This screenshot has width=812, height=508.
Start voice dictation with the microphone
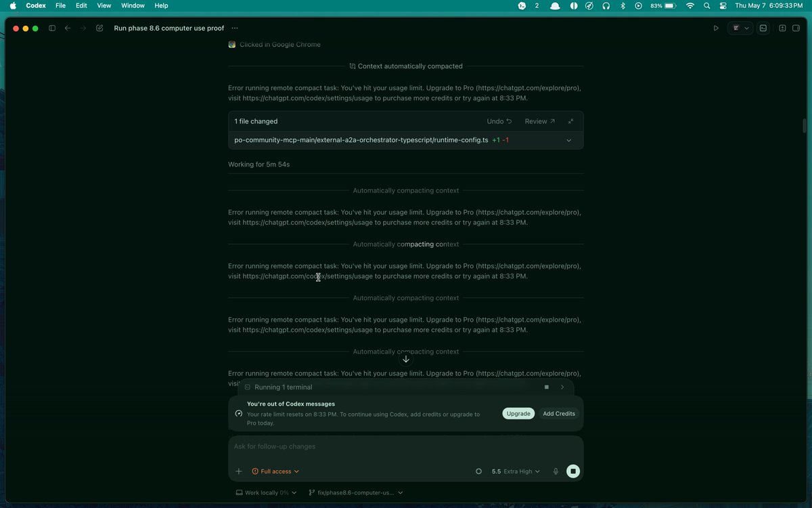[x=556, y=471]
